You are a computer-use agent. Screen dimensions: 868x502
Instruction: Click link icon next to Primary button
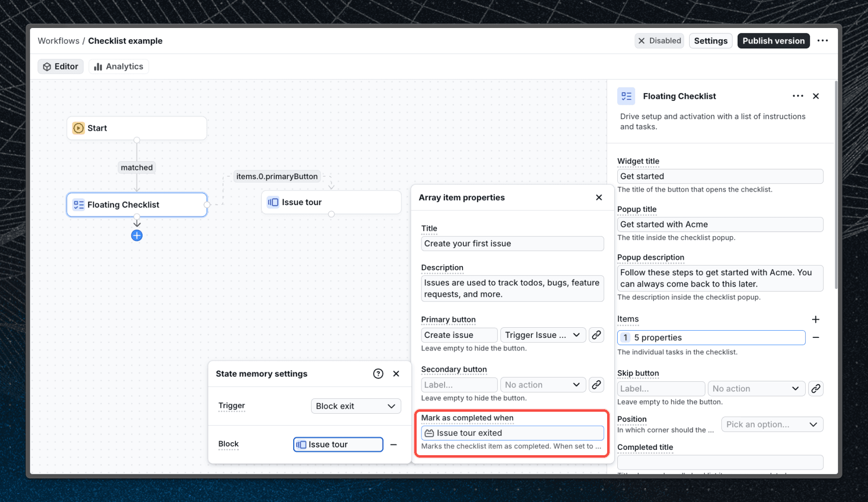pos(597,335)
